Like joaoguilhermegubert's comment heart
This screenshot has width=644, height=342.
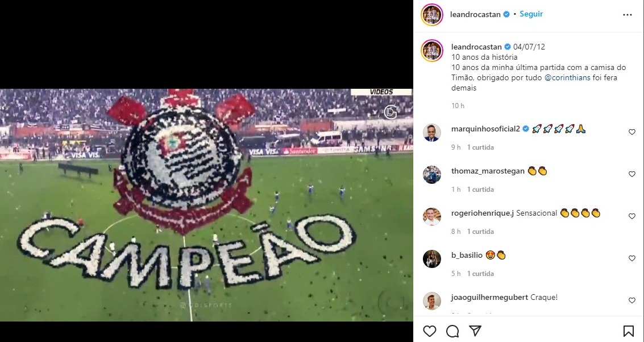point(632,300)
